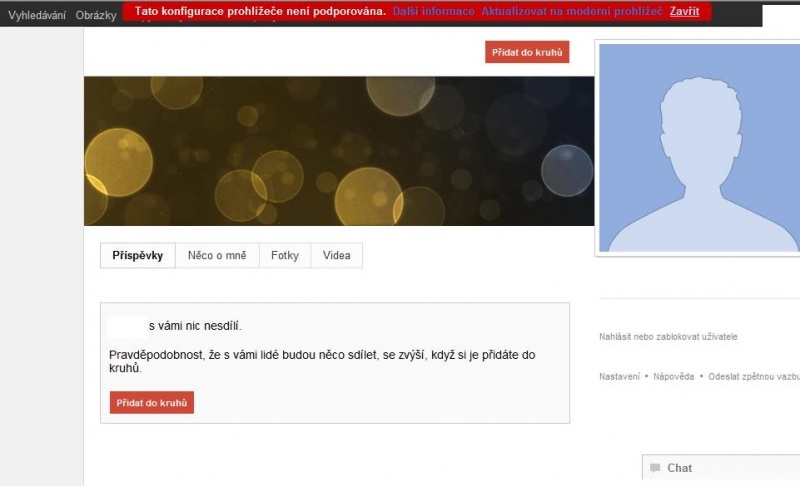This screenshot has height=486, width=800.
Task: Open the Další informace link in warning banner
Action: click(x=433, y=11)
